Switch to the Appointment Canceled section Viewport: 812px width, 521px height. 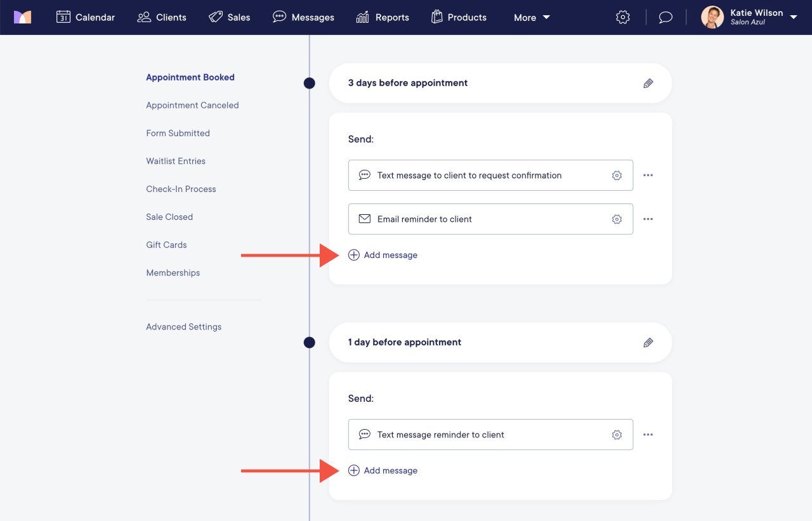pyautogui.click(x=192, y=105)
